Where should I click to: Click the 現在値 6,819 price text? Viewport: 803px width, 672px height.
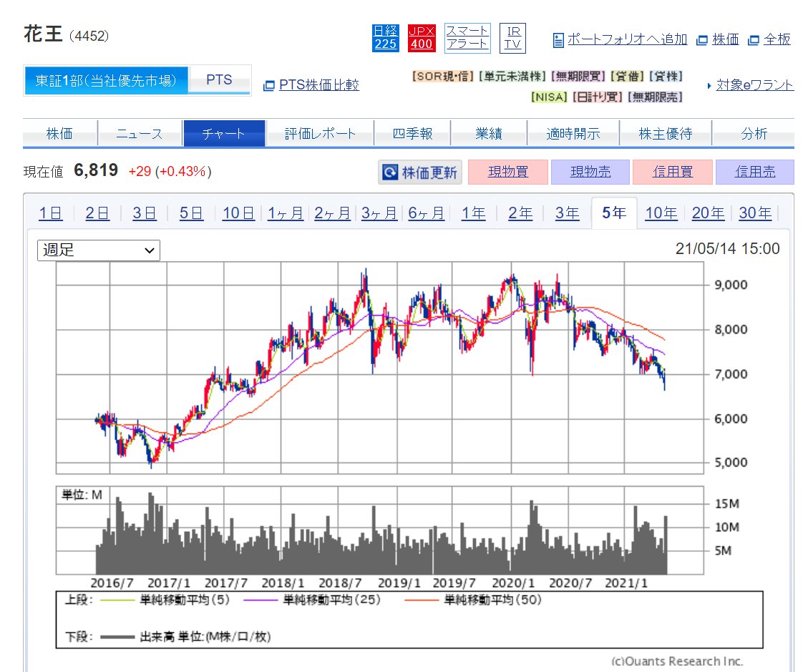71,170
